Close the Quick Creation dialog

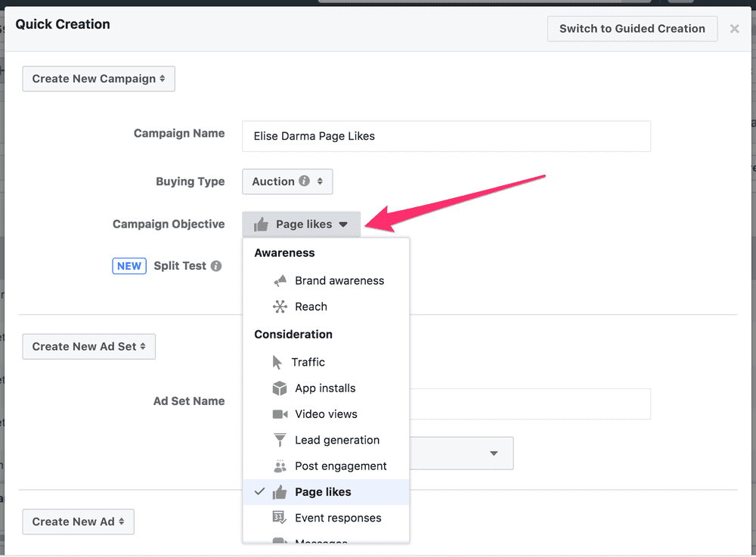point(734,29)
